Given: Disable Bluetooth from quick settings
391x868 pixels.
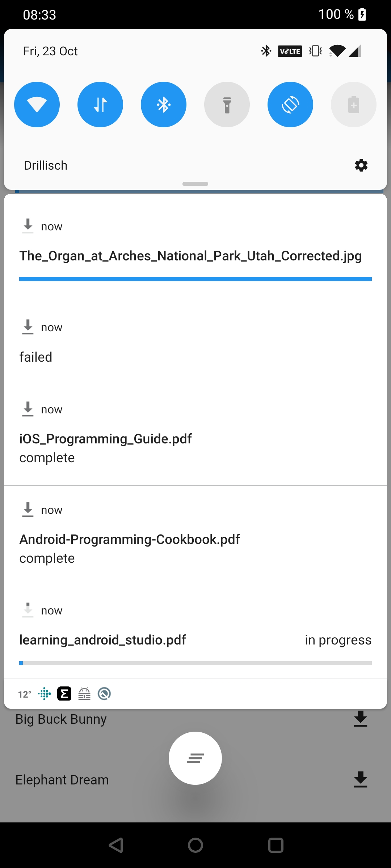Looking at the screenshot, I should click(163, 104).
